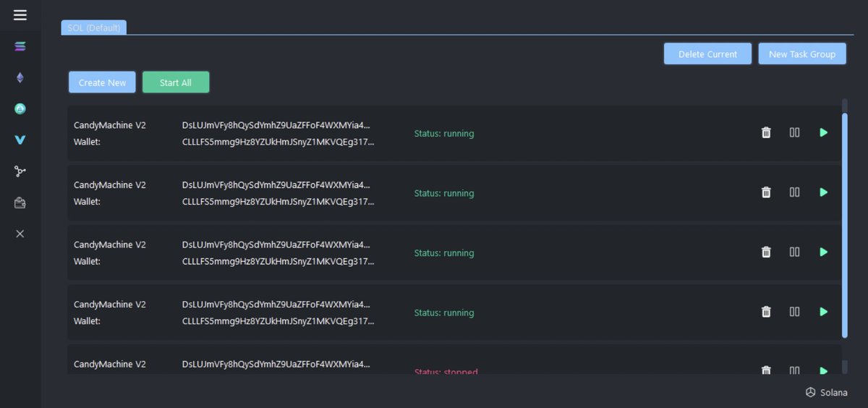Image resolution: width=868 pixels, height=408 pixels.
Task: Select the Ethereum diamond icon in the sidebar
Action: pos(20,78)
